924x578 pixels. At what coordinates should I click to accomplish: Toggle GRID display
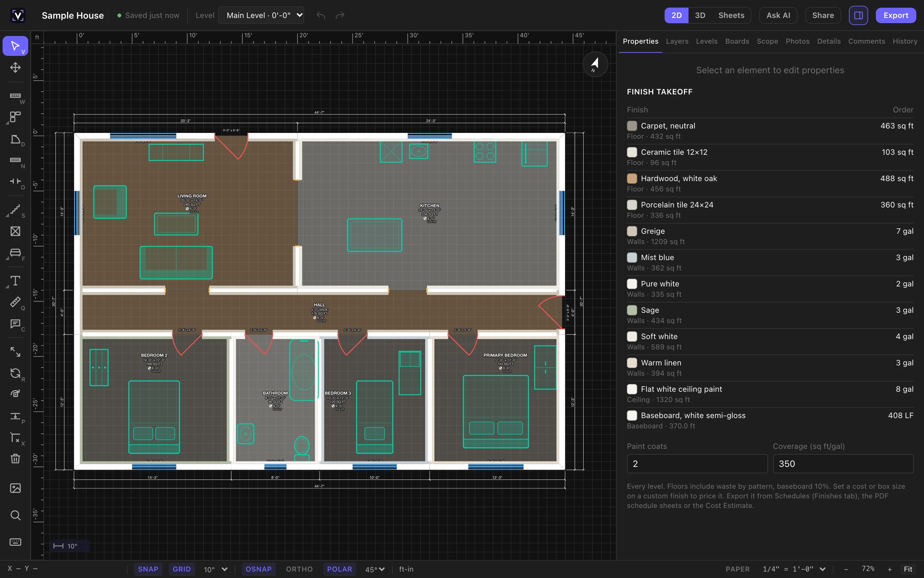tap(182, 569)
